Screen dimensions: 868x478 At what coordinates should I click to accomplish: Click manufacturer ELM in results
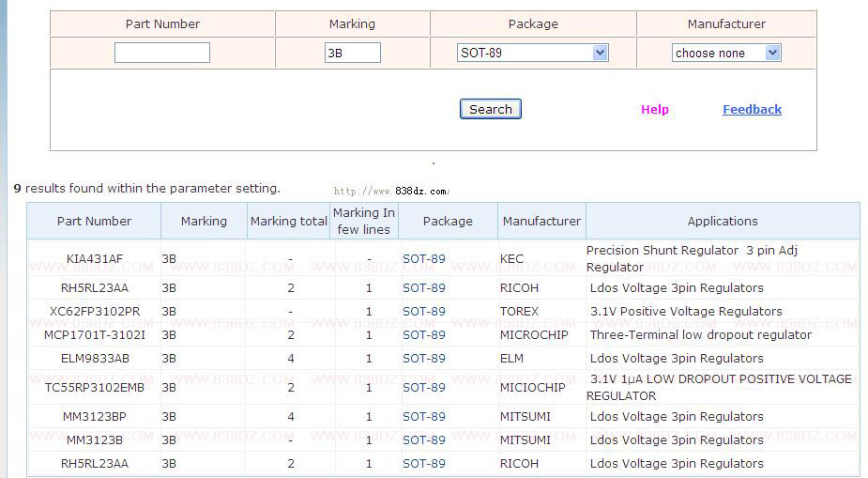click(511, 359)
